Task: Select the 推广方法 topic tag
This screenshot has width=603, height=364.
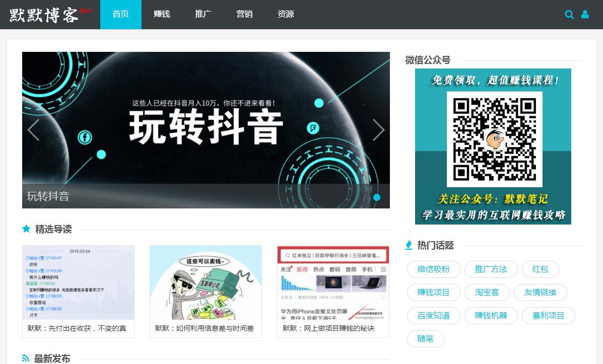Action: tap(491, 269)
